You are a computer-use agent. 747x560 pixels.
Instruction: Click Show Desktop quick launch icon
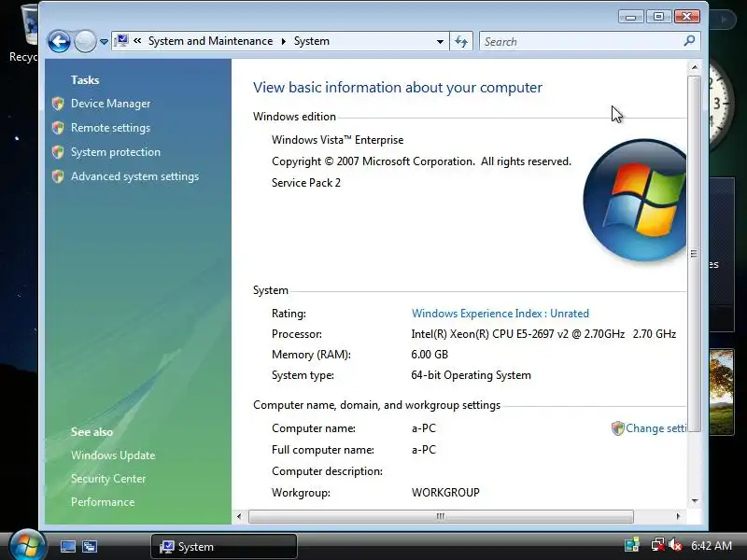[x=67, y=546]
